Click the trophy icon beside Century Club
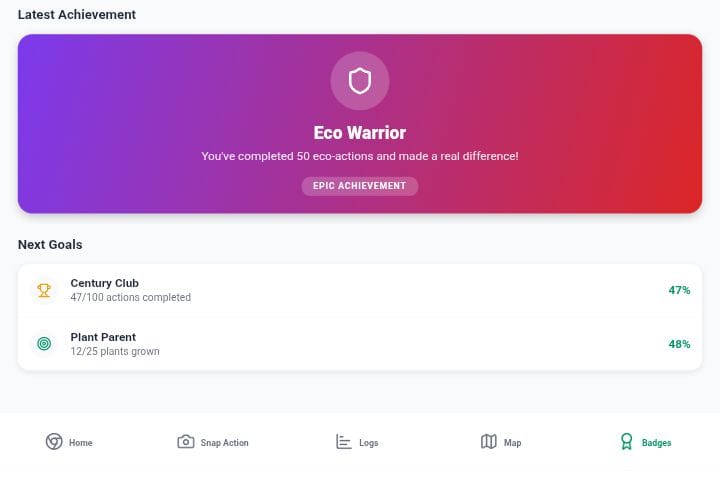Image resolution: width=720 pixels, height=480 pixels. [44, 290]
